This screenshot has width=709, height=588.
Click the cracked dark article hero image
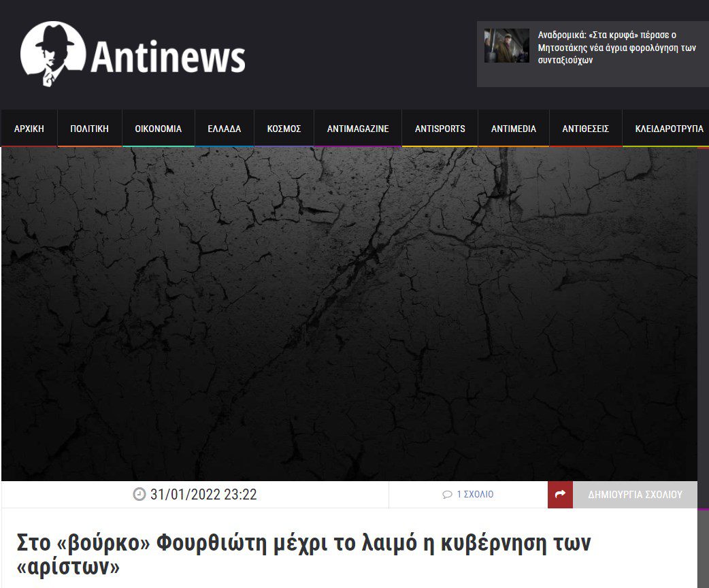coord(349,314)
